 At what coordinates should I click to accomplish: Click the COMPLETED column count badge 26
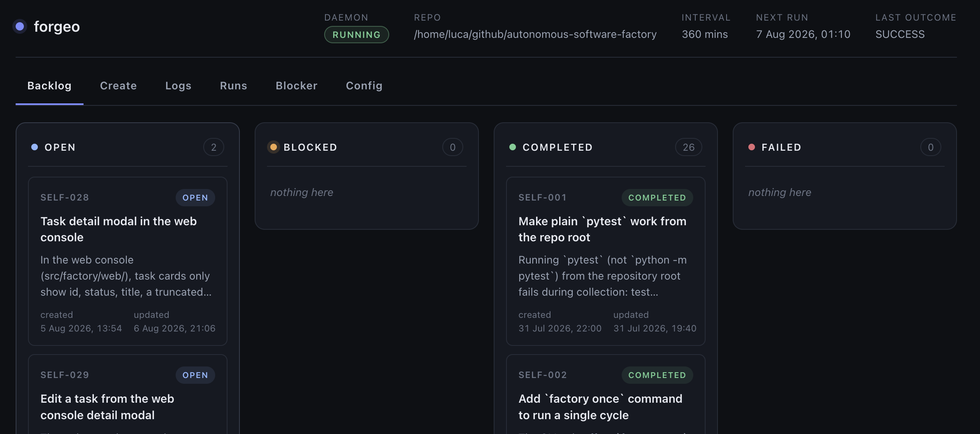click(x=689, y=147)
